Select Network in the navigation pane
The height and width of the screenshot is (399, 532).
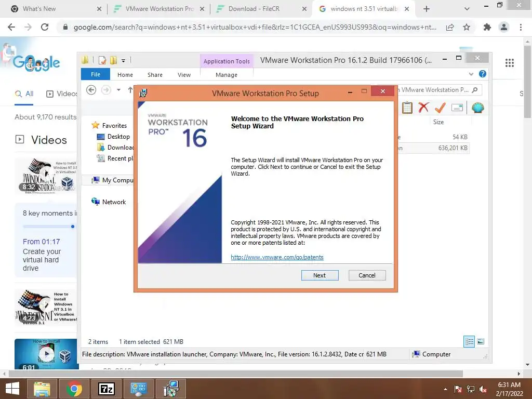[x=109, y=202]
